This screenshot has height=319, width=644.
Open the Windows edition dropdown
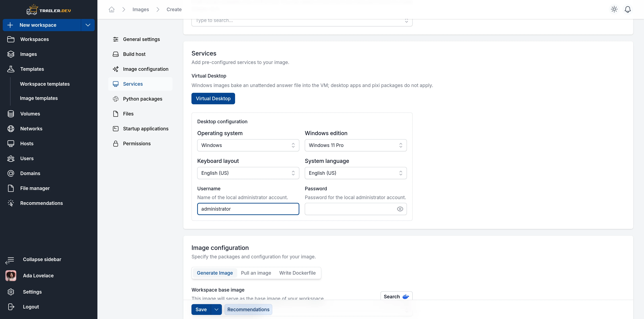tap(355, 145)
